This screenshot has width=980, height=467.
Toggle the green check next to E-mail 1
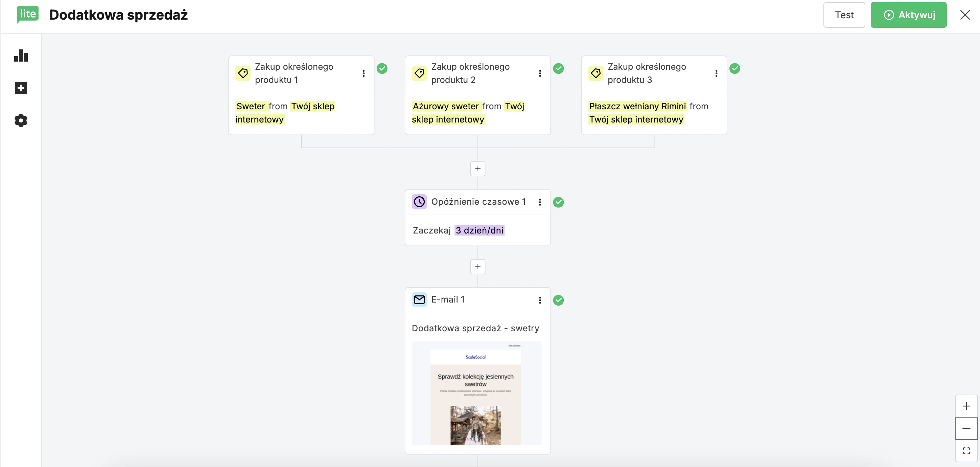pyautogui.click(x=559, y=300)
